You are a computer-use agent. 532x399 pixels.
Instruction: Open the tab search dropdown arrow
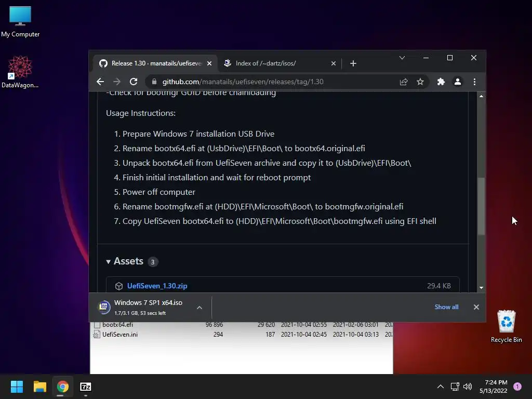(x=402, y=58)
